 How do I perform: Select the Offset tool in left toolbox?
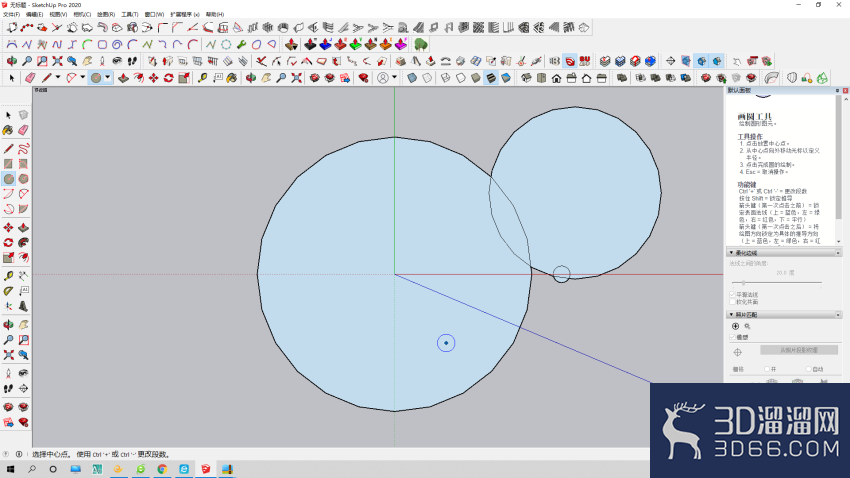click(x=23, y=257)
